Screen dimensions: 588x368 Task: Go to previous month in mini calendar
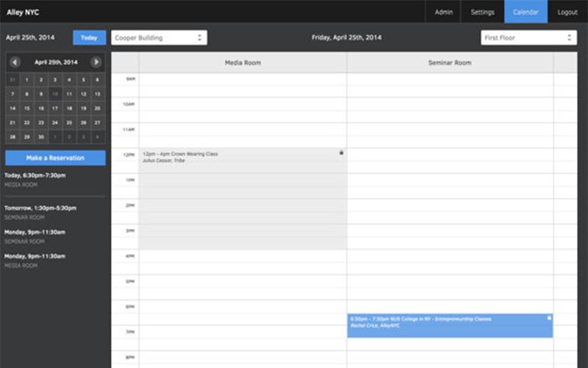pos(15,62)
